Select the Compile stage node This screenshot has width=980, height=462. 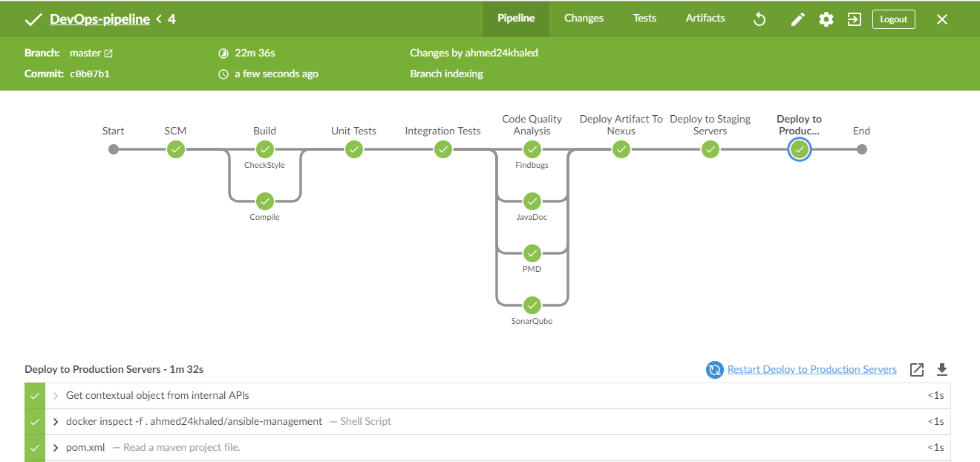coord(264,201)
